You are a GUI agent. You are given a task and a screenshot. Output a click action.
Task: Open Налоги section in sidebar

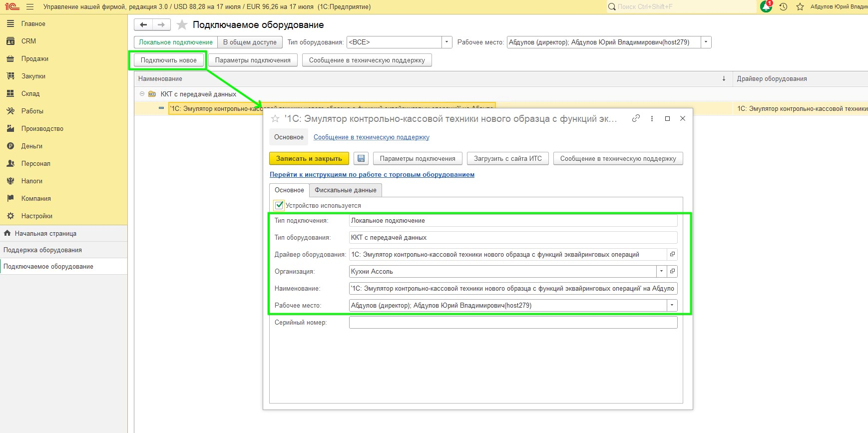click(31, 181)
